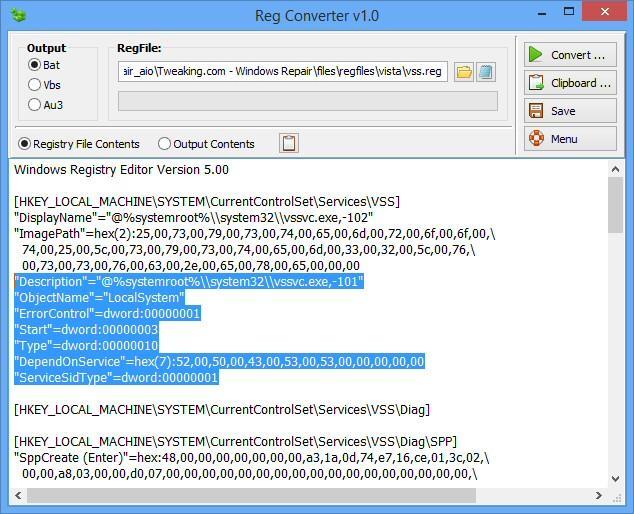Click the "SppCreate (Enter)"=hex line

[x=251, y=458]
